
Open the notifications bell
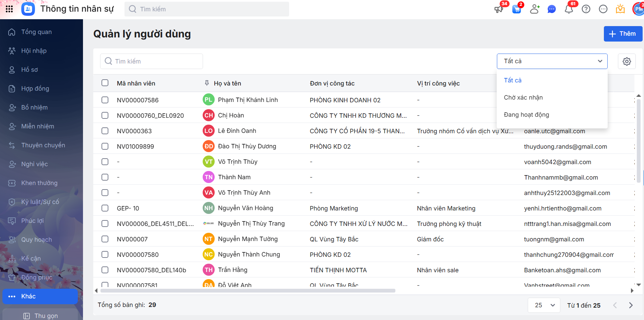point(569,9)
